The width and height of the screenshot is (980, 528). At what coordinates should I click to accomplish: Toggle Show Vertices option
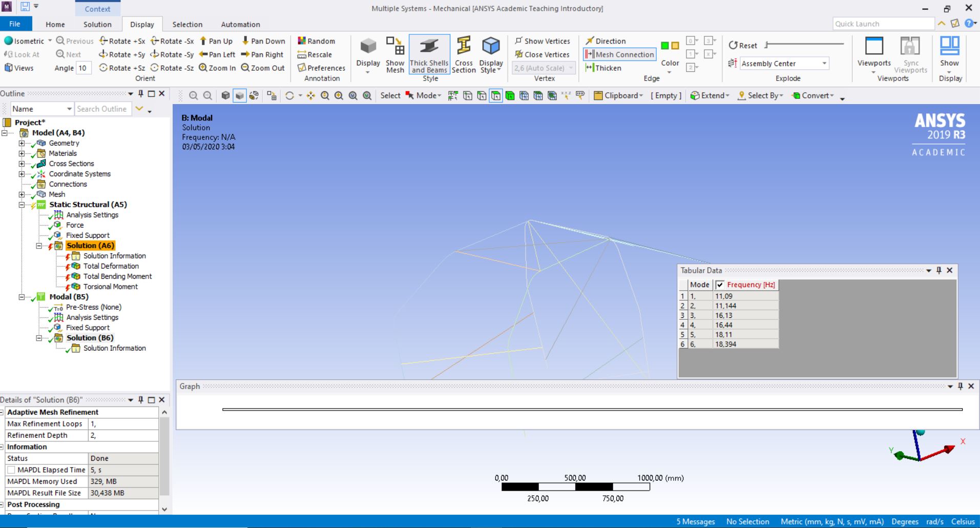(x=543, y=41)
